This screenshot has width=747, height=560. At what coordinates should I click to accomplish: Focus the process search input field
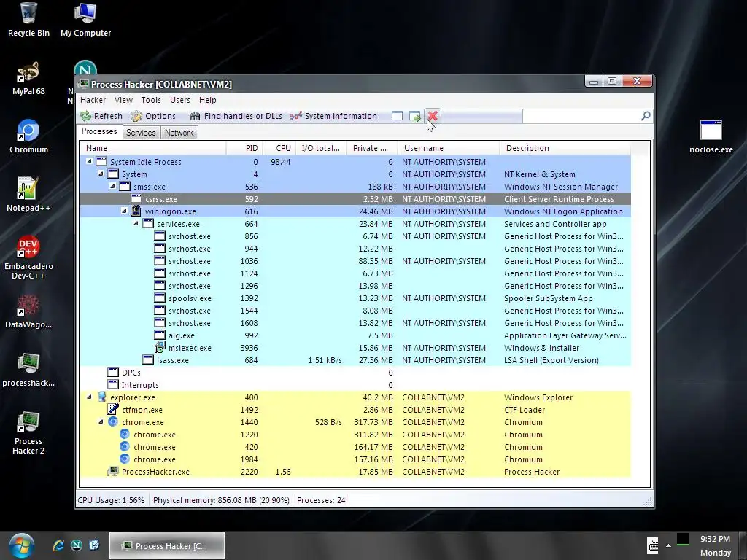581,116
